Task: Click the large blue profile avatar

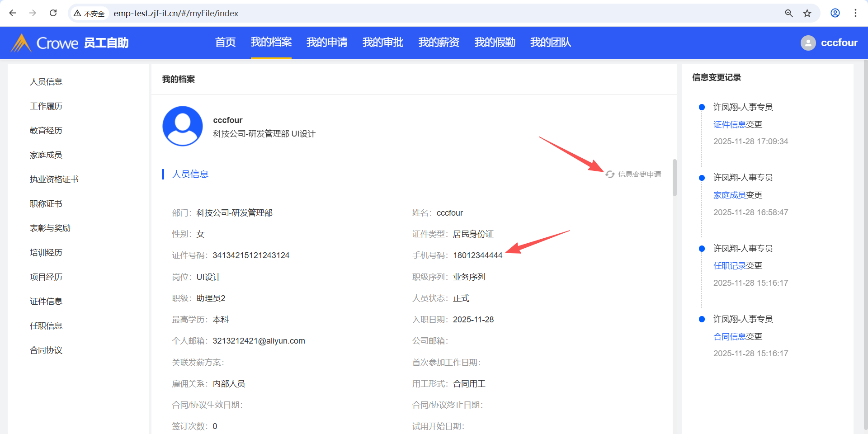Action: coord(183,126)
